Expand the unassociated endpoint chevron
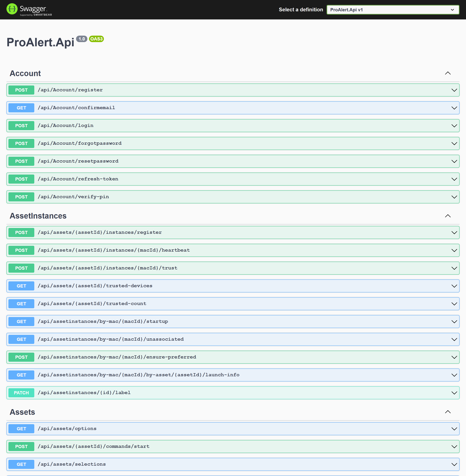Viewport: 466px width, 476px height. [454, 340]
